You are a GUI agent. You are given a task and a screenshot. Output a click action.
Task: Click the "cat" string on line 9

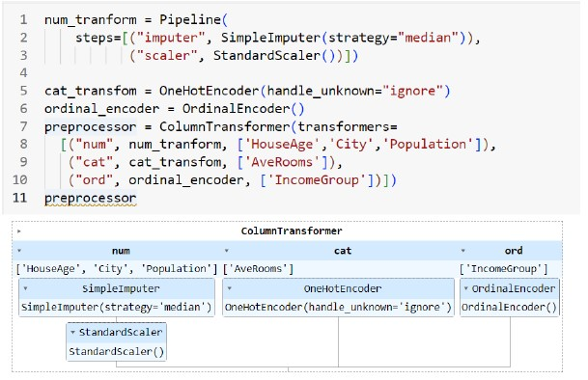point(94,162)
